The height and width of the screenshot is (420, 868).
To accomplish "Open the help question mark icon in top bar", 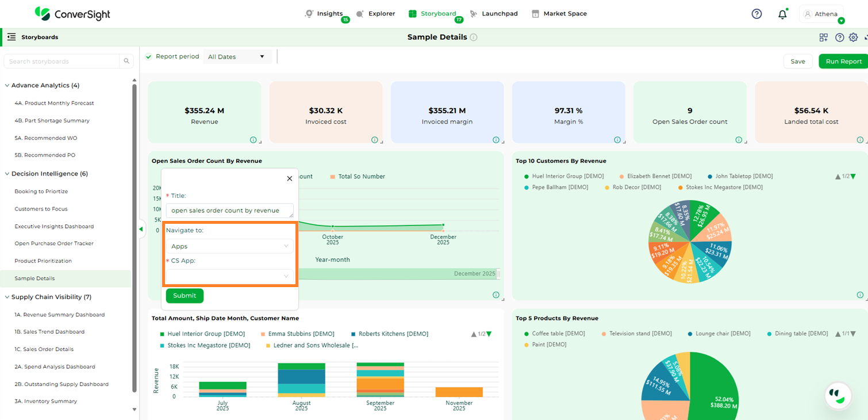I will (756, 14).
